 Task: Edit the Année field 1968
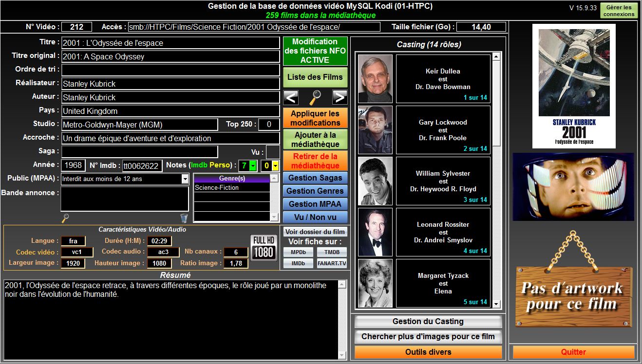tap(73, 165)
